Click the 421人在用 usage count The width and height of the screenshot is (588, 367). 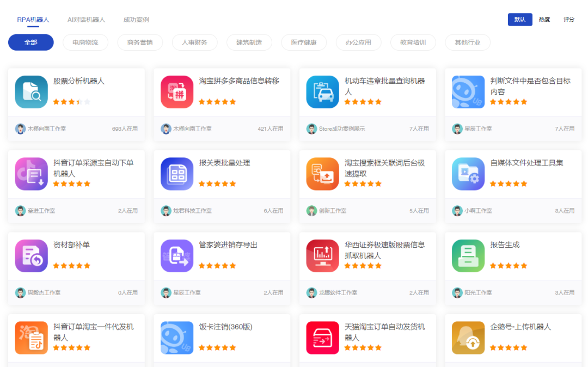click(271, 129)
